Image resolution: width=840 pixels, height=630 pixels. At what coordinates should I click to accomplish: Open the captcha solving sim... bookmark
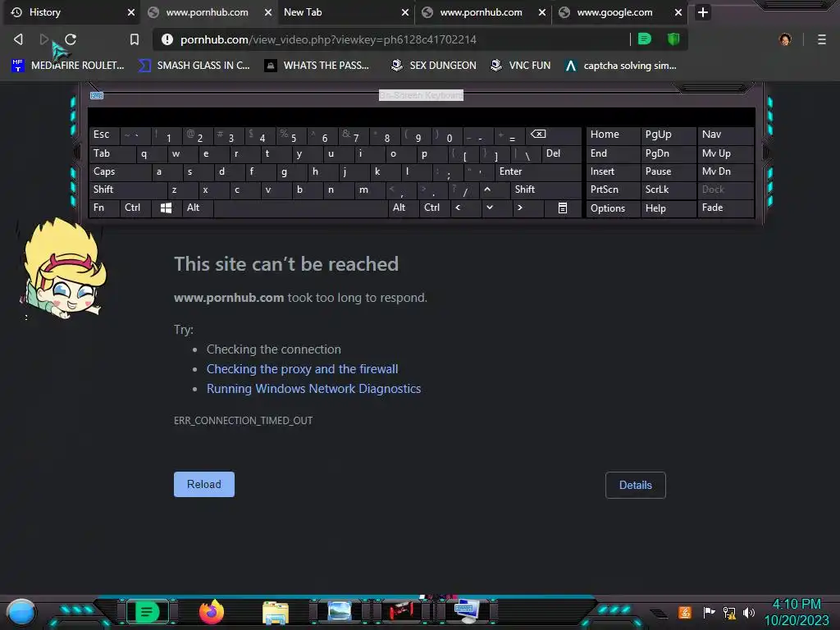point(622,66)
